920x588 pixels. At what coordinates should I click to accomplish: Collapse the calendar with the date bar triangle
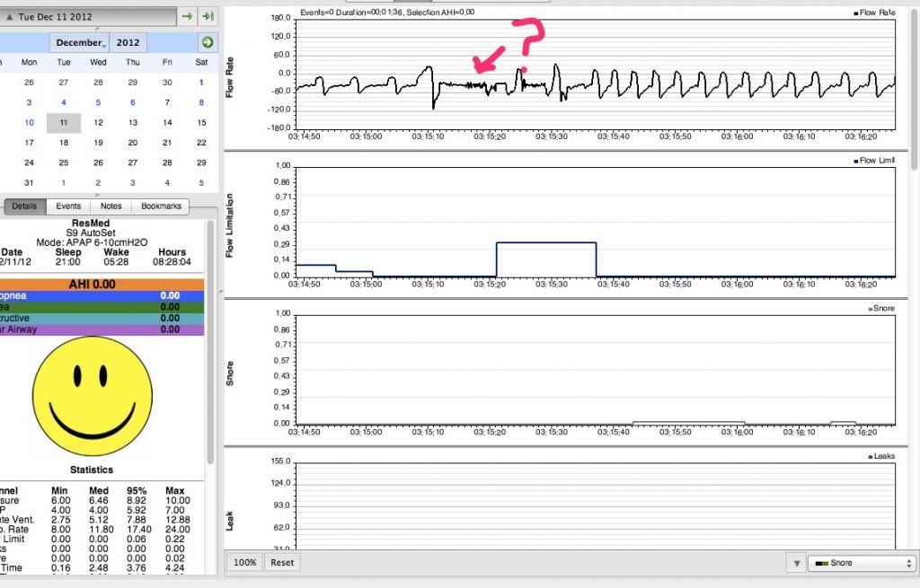coord(9,16)
